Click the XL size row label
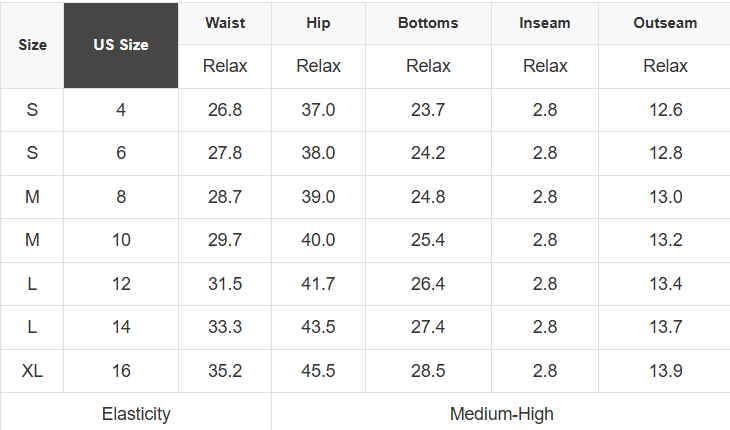The height and width of the screenshot is (430, 730). (32, 371)
